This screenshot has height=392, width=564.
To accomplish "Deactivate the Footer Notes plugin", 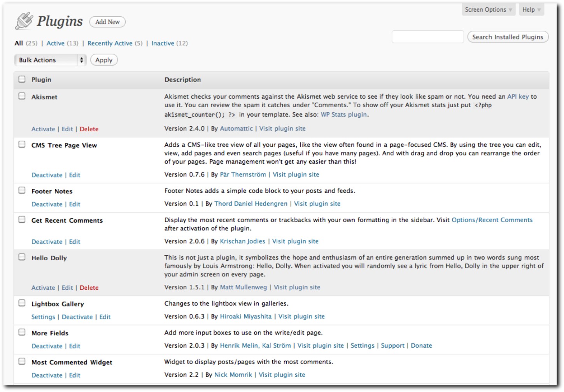I will pyautogui.click(x=47, y=204).
